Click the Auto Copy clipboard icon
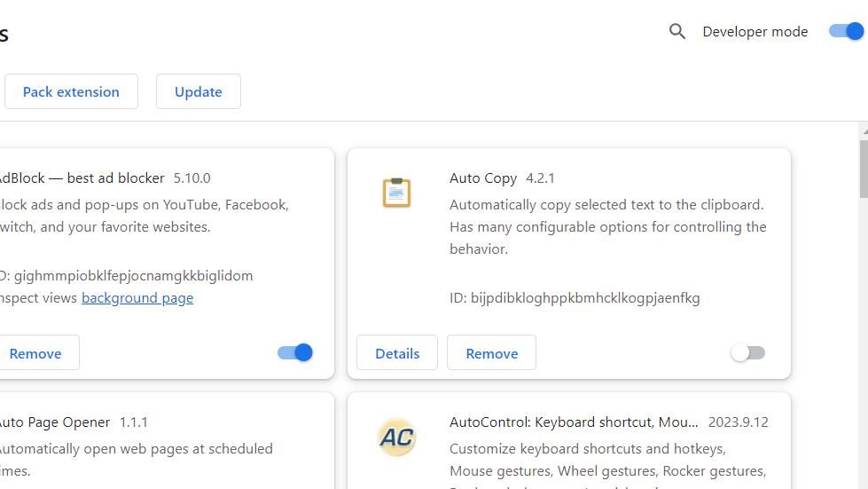 click(396, 193)
